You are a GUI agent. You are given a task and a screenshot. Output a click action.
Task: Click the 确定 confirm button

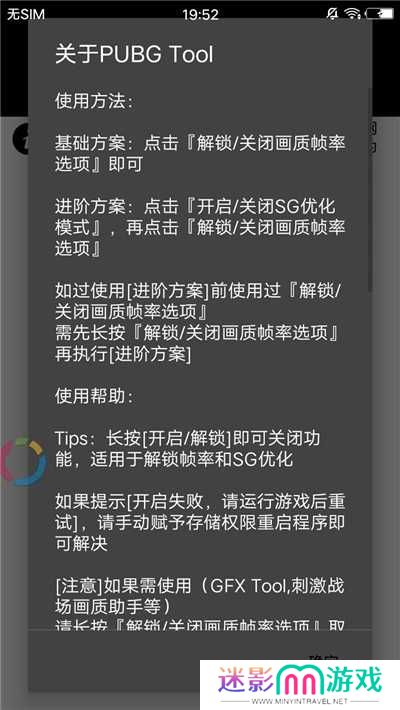[x=324, y=659]
